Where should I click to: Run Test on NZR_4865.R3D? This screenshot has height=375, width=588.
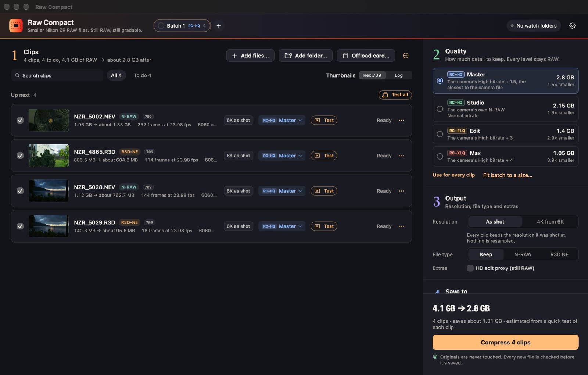coord(324,156)
